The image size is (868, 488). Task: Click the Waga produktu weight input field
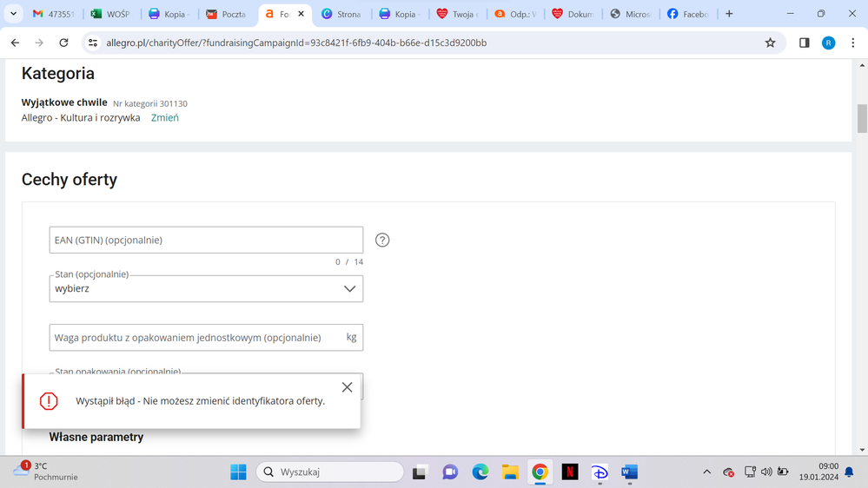pyautogui.click(x=195, y=338)
